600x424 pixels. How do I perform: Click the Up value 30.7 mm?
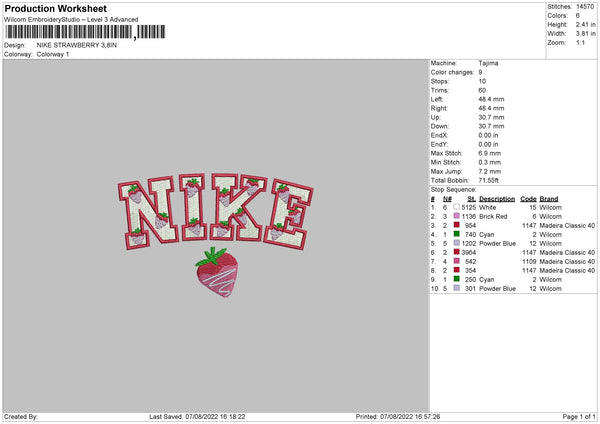[491, 117]
